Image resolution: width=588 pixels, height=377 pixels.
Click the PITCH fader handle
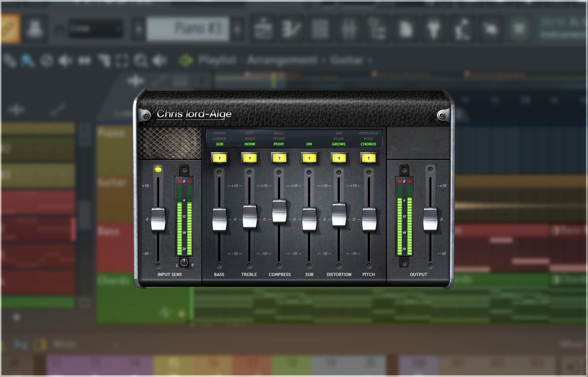(x=369, y=219)
